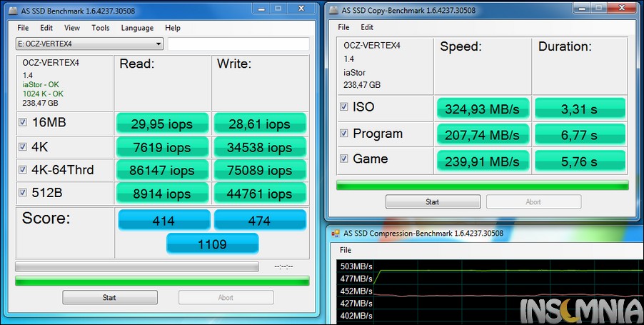
Task: Click the read score 414
Action: pos(164,220)
